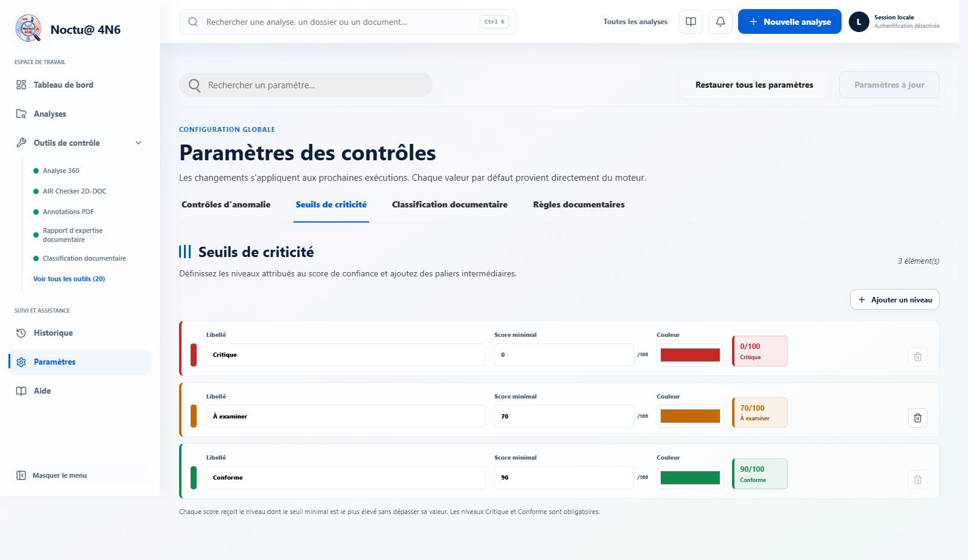Open Tableau de bord from sidebar
This screenshot has height=560, width=968.
click(x=79, y=85)
